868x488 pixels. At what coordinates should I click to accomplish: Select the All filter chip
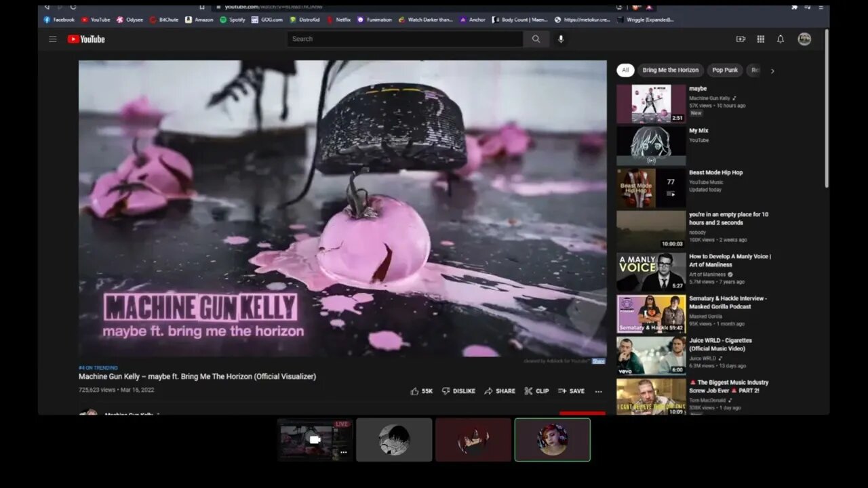pos(625,70)
